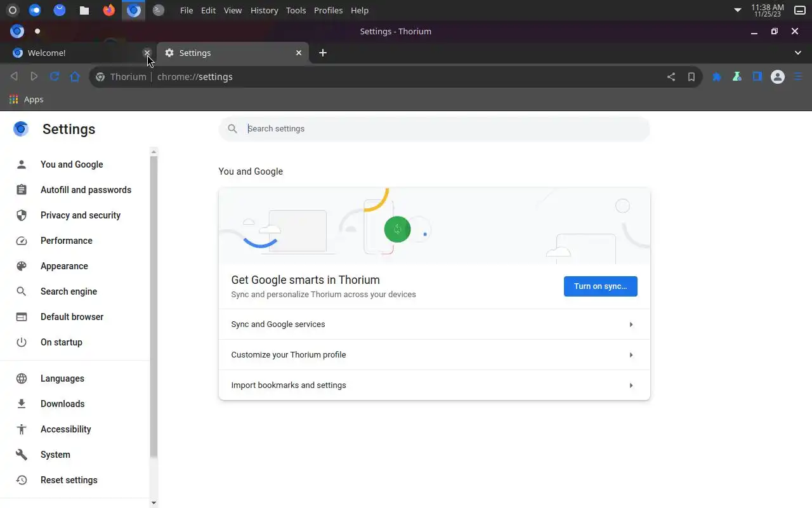Click the Thorium site info chip

[121, 77]
